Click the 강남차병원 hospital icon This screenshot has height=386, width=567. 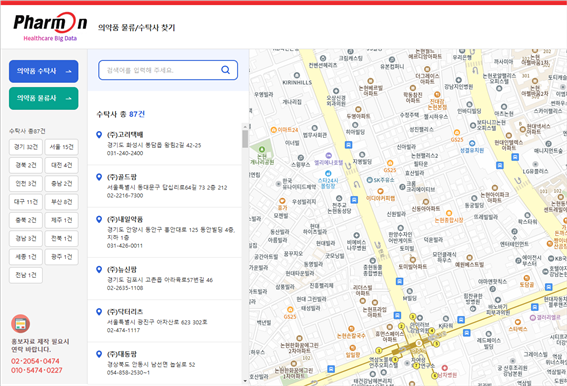point(444,368)
